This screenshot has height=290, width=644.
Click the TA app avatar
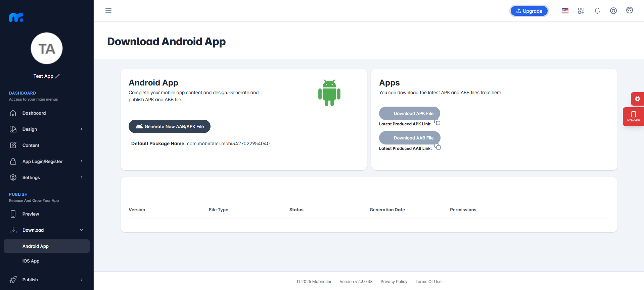click(47, 48)
